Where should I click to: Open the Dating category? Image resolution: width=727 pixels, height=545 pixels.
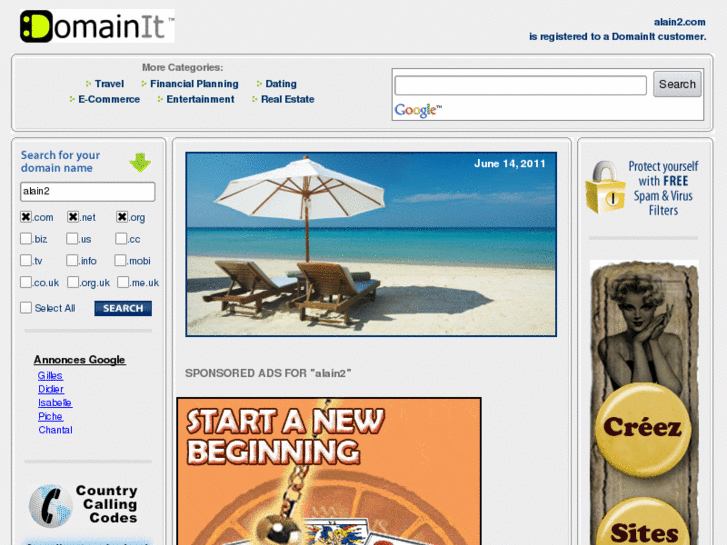(x=281, y=84)
